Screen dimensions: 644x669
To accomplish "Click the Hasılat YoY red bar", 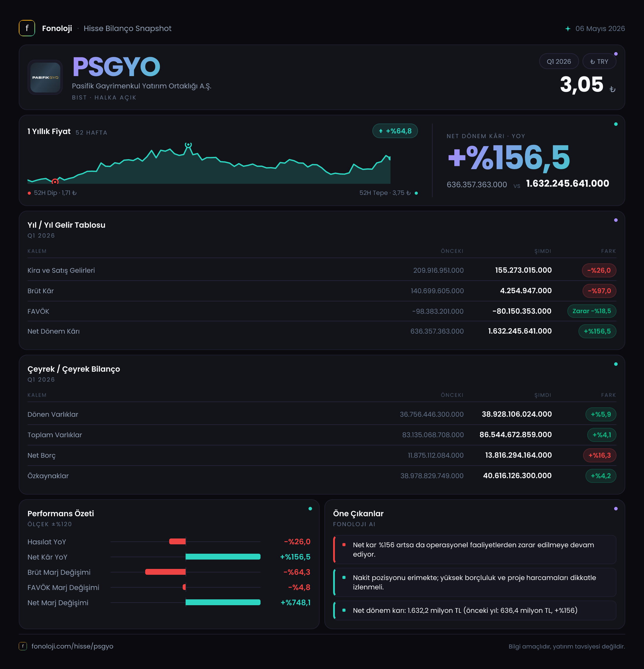I will [178, 541].
